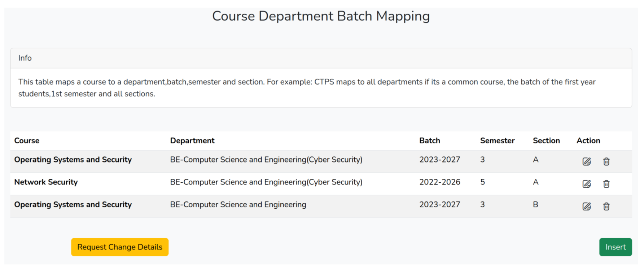Delete the Operating Systems Section A mapping

tap(606, 161)
